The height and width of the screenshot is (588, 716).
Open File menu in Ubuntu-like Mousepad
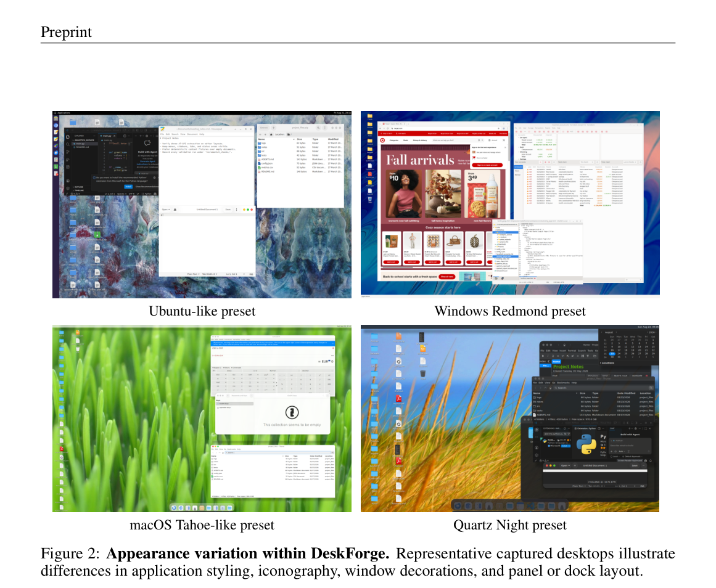click(162, 134)
